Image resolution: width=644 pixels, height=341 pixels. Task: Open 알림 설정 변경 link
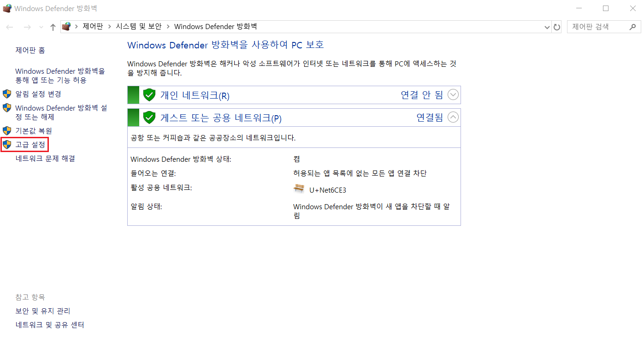tap(38, 94)
